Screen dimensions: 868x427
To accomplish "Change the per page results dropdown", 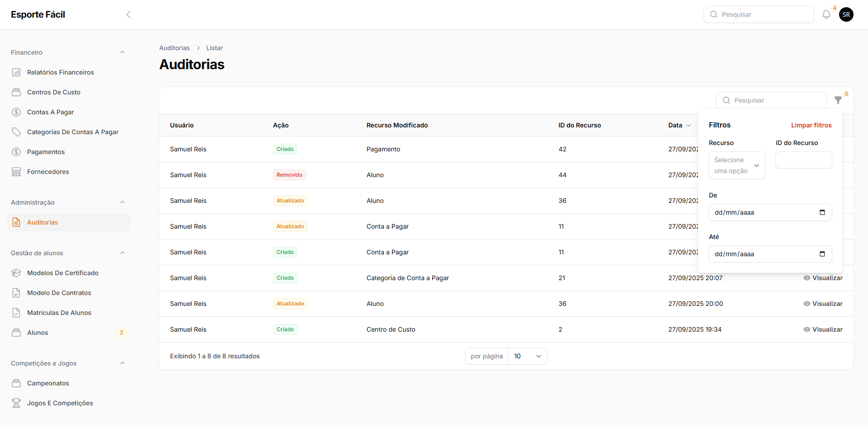I will pos(527,356).
